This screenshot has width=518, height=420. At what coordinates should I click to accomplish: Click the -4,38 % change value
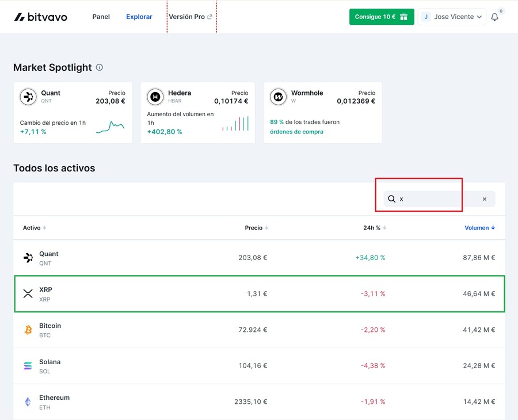click(x=373, y=365)
